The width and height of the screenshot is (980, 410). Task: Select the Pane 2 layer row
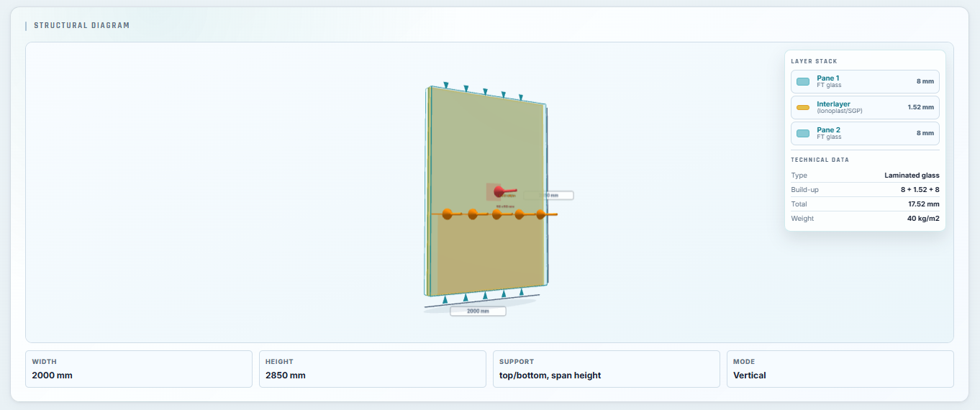(x=865, y=133)
